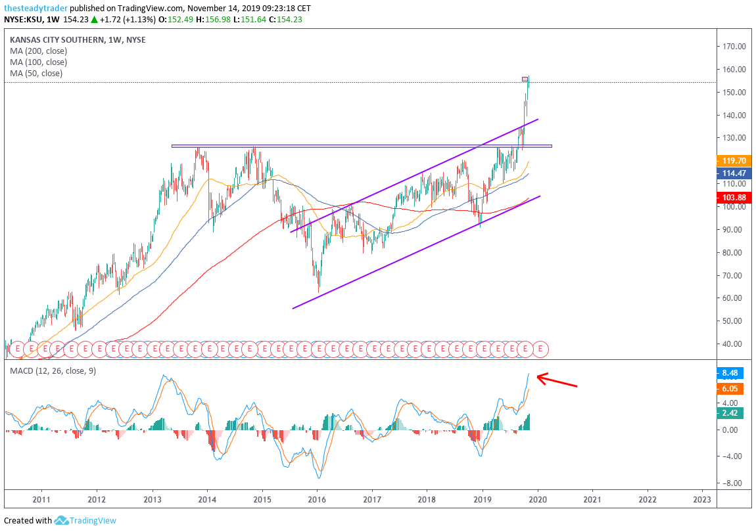Click the 40.00 price axis label
Screen dimensions: 756x532
(x=734, y=344)
